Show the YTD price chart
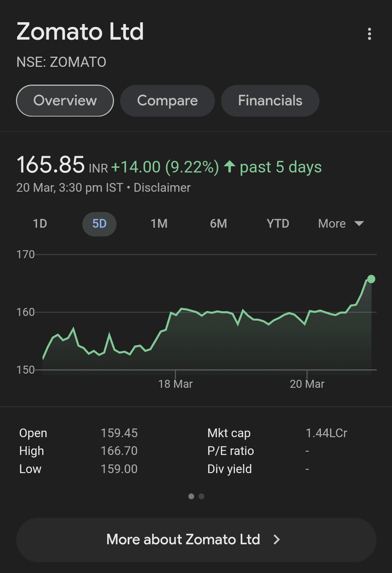Viewport: 392px width, 573px height. click(x=278, y=224)
